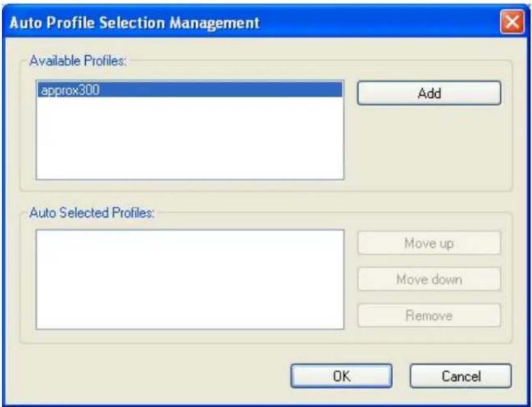
Task: Click the Remove button
Action: pos(429,316)
